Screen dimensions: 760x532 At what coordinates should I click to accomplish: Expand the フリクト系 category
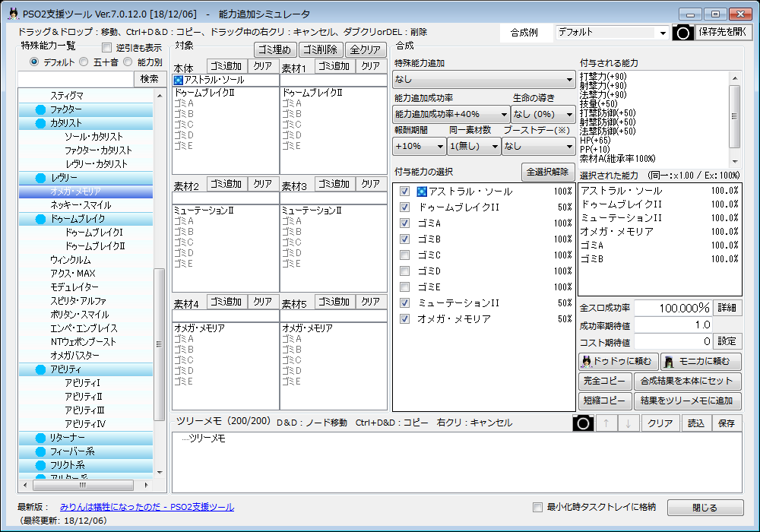[41, 465]
